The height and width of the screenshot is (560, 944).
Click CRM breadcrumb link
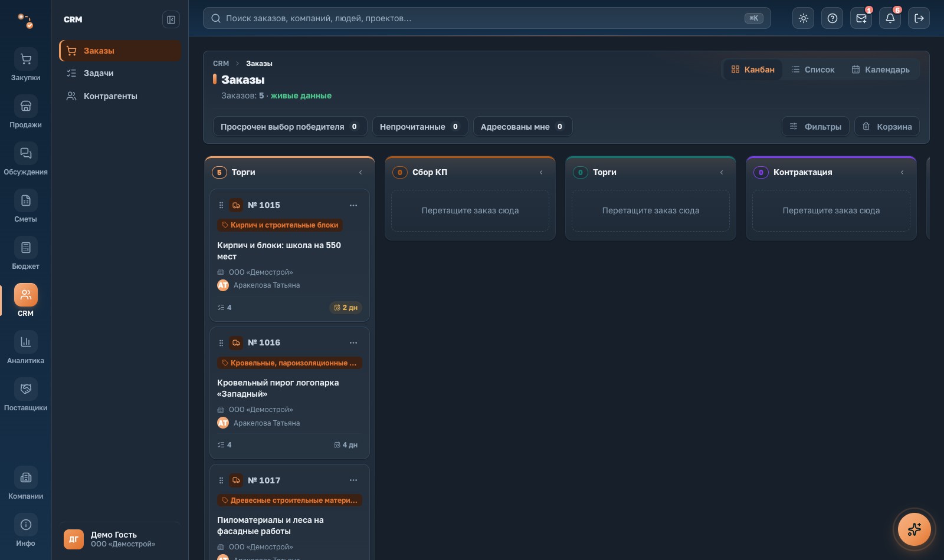pyautogui.click(x=221, y=64)
